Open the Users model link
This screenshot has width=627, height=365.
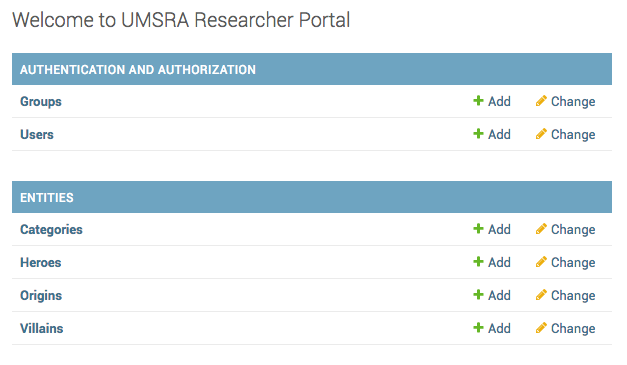point(37,134)
